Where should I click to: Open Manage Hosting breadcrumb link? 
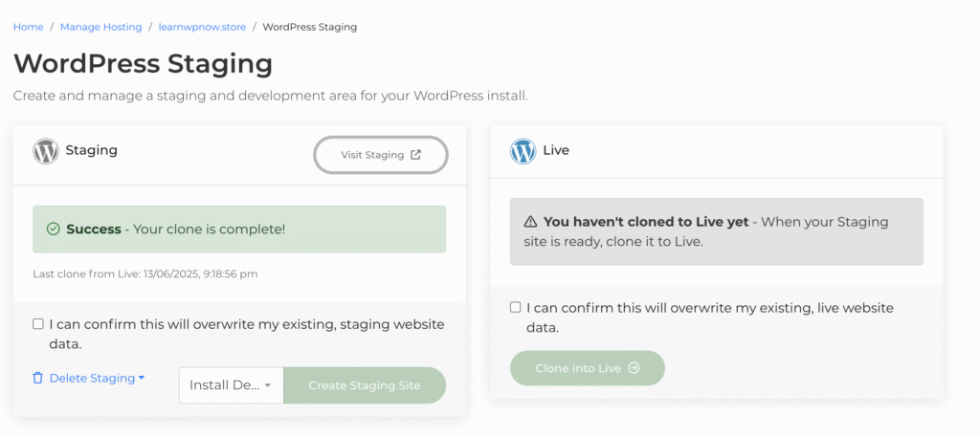pos(100,27)
